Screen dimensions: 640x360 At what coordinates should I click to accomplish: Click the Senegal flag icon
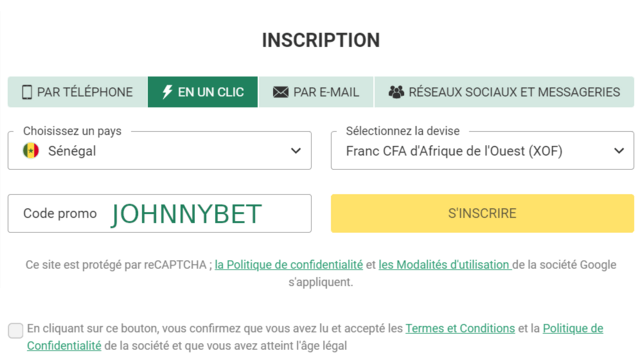click(x=31, y=151)
